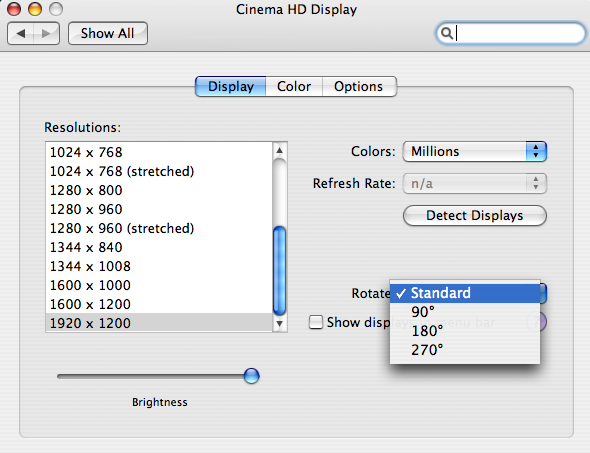Click the resolutions list scroll up arrow
590x453 pixels.
pyautogui.click(x=279, y=150)
